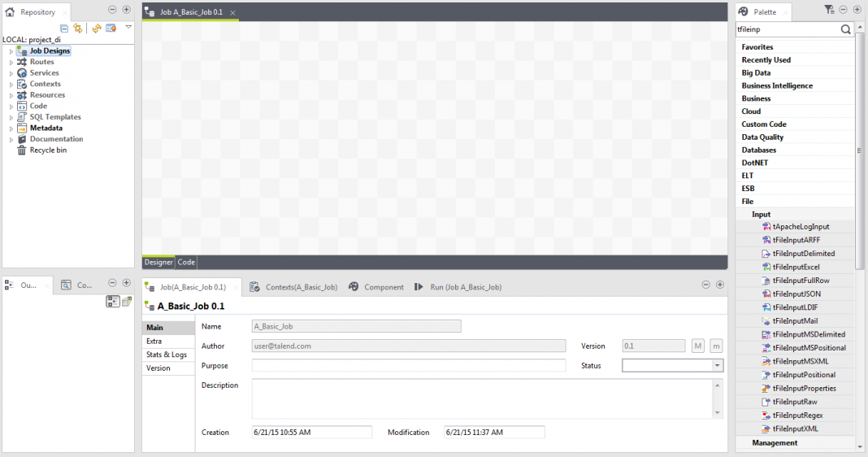Click the Recycle bin in Repository
The height and width of the screenshot is (457, 868).
pos(48,150)
